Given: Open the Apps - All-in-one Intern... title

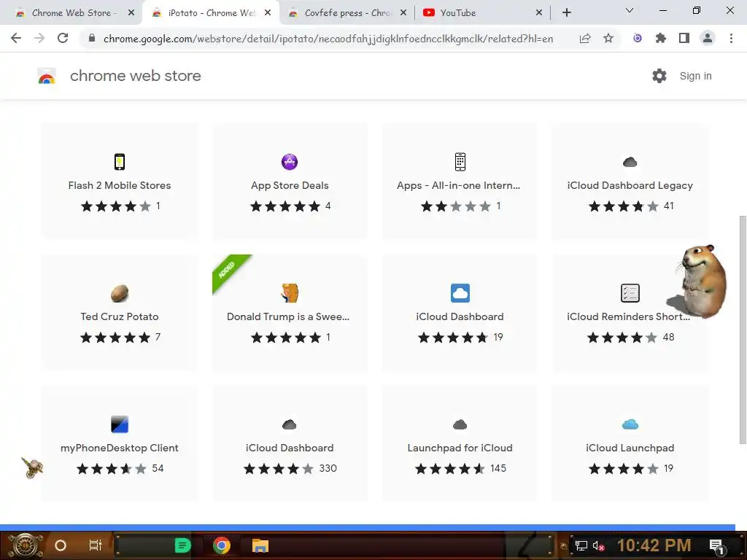Looking at the screenshot, I should click(x=458, y=185).
